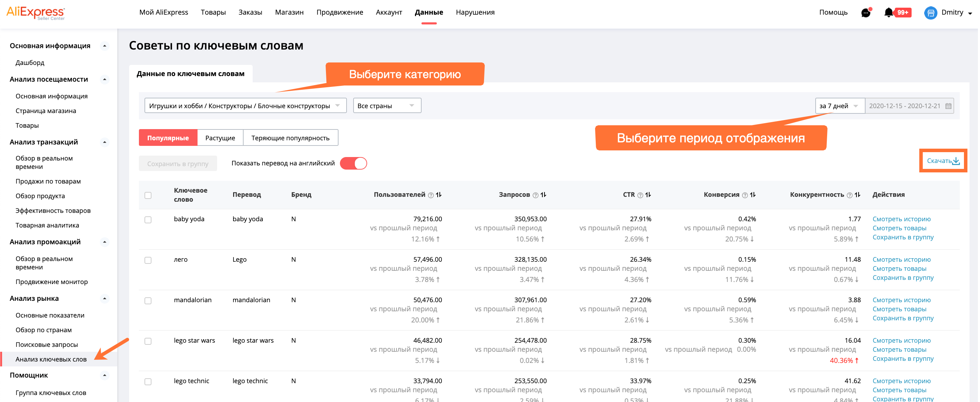This screenshot has width=980, height=402.
Task: Open Обзор по странам sidebar item
Action: [44, 330]
